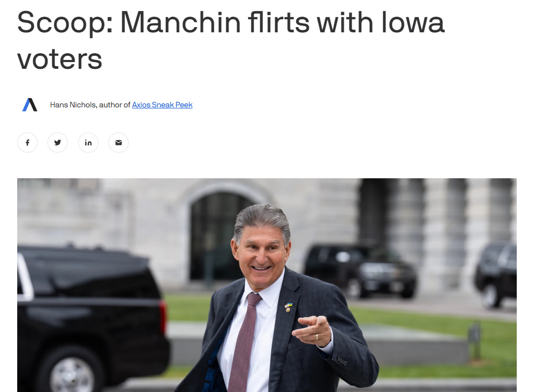
Task: Click the word voters in headline
Action: [60, 59]
